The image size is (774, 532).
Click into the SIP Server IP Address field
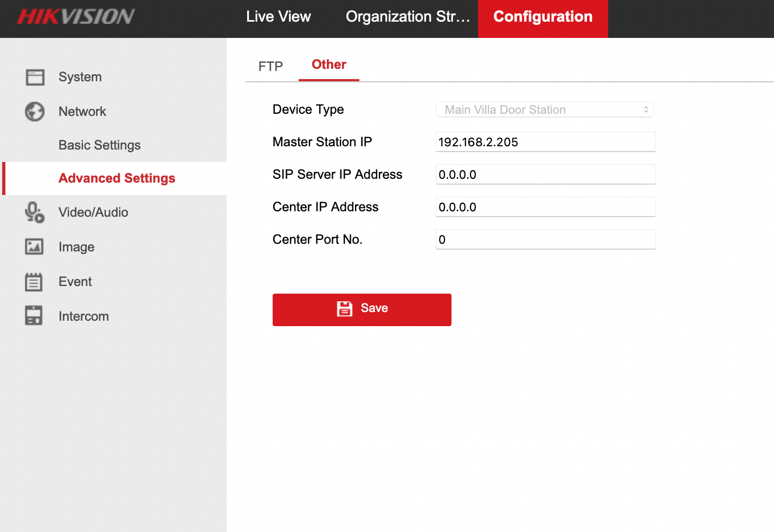(545, 174)
